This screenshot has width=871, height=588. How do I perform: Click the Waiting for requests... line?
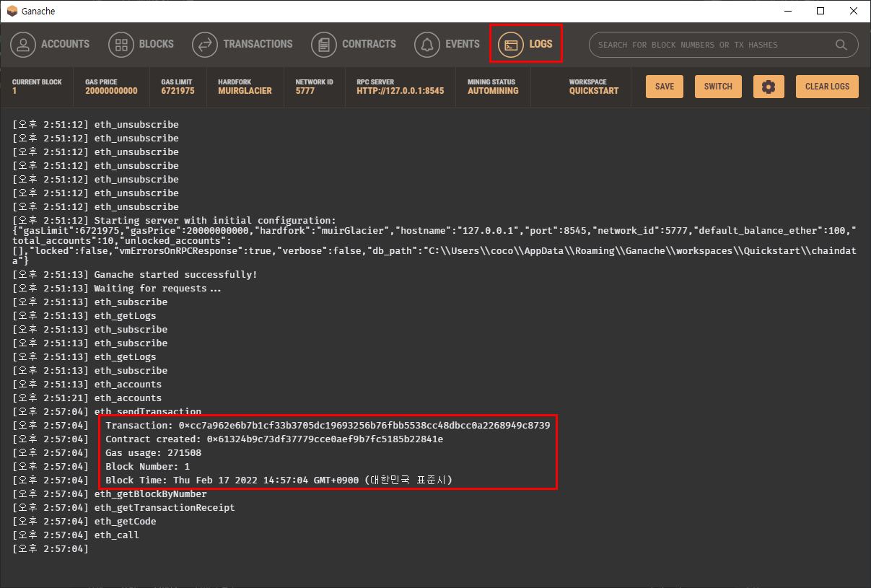158,289
